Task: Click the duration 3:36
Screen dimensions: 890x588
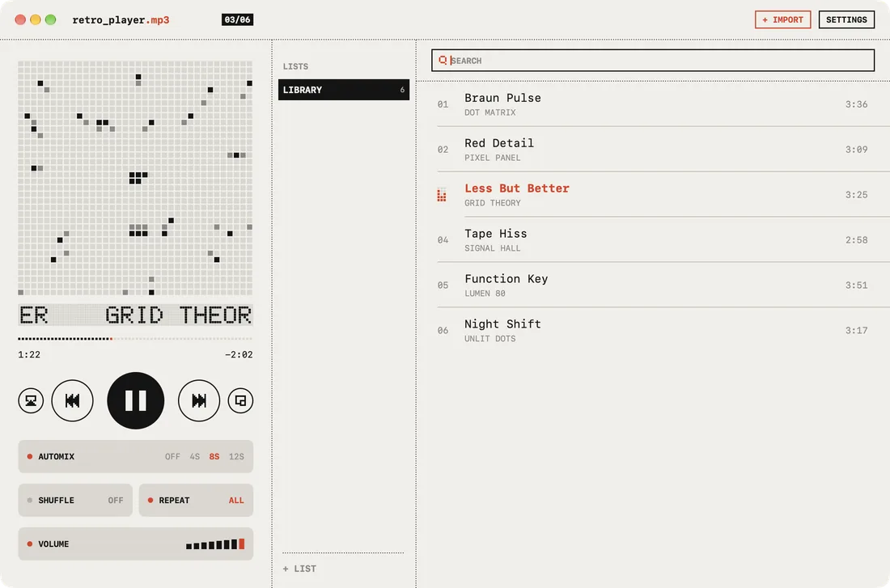Action: 856,104
